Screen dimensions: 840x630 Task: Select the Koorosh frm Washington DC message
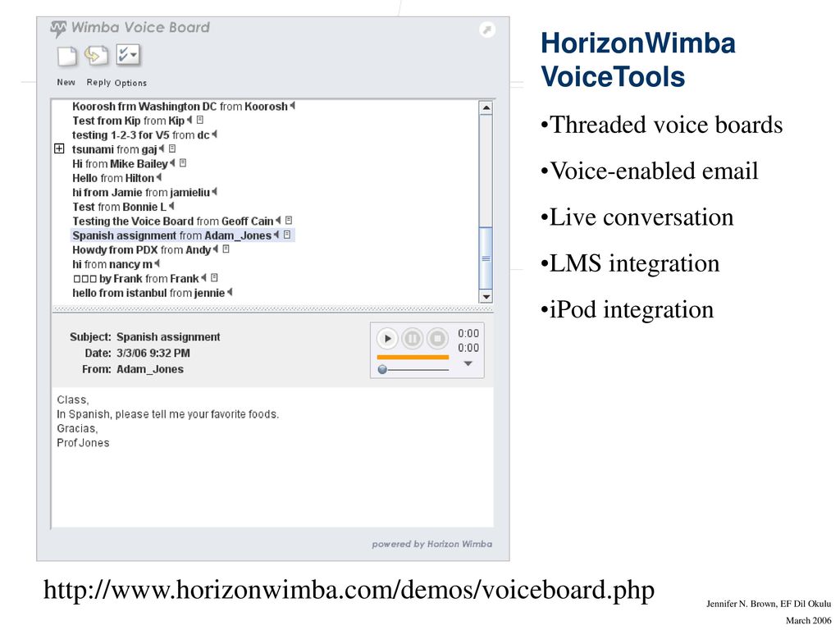[183, 107]
